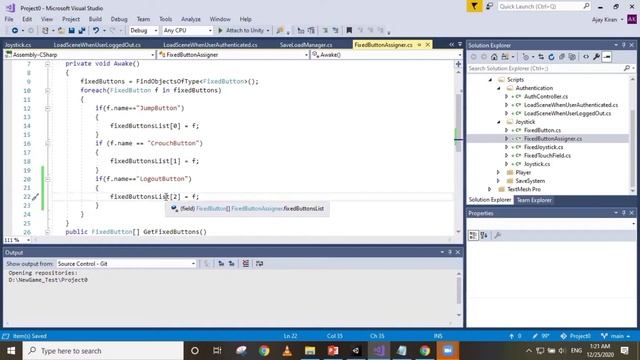This screenshot has width=640, height=360.
Task: Open Visual Studio from the taskbar
Action: tap(378, 351)
